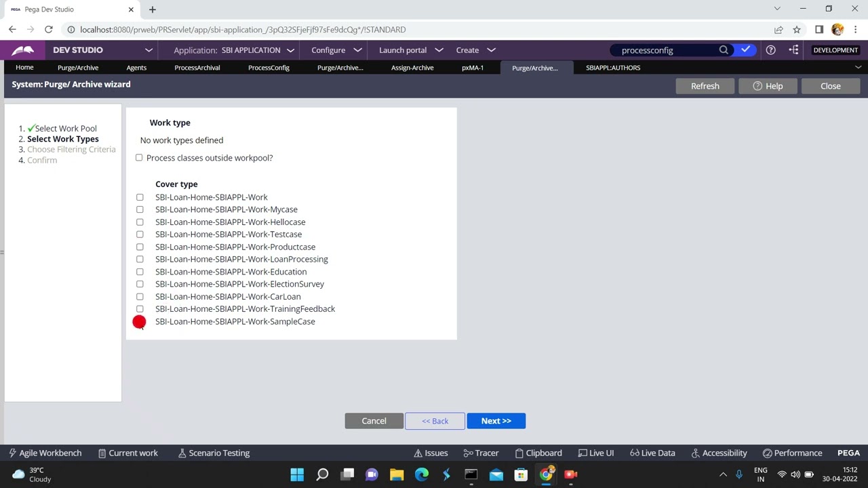Go back to previous wizard step
The image size is (868, 488).
coord(435,421)
